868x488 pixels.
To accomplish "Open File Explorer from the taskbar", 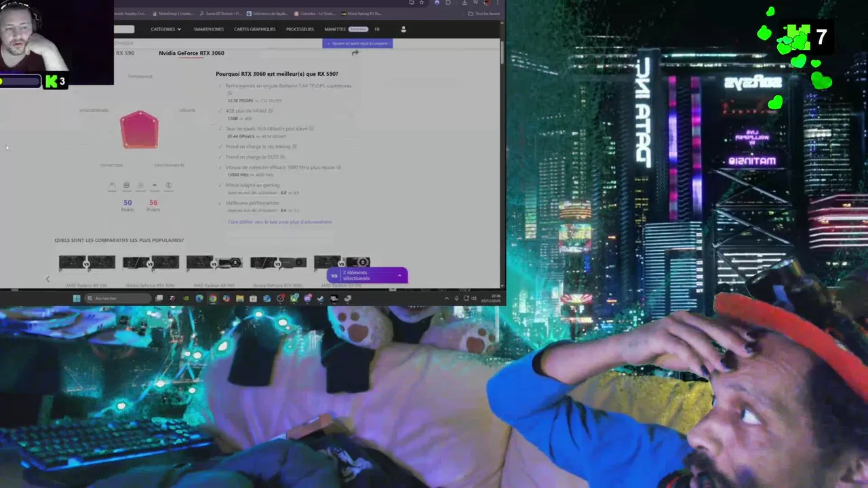I will [239, 298].
